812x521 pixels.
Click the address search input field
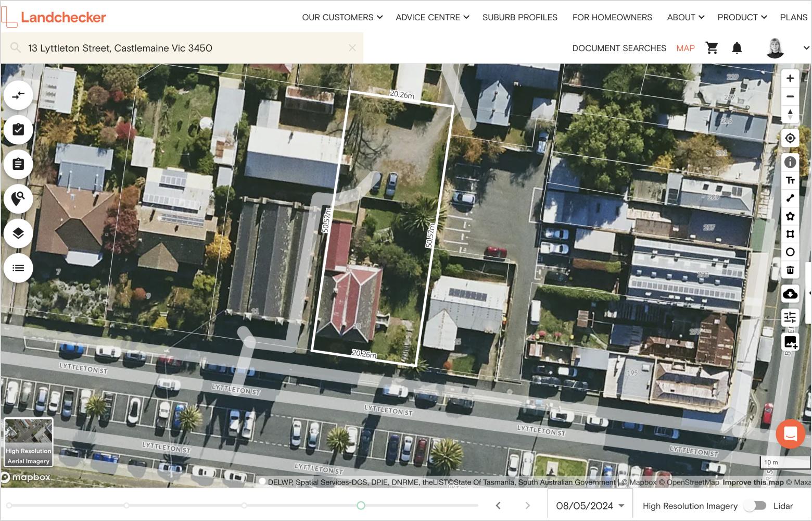182,48
